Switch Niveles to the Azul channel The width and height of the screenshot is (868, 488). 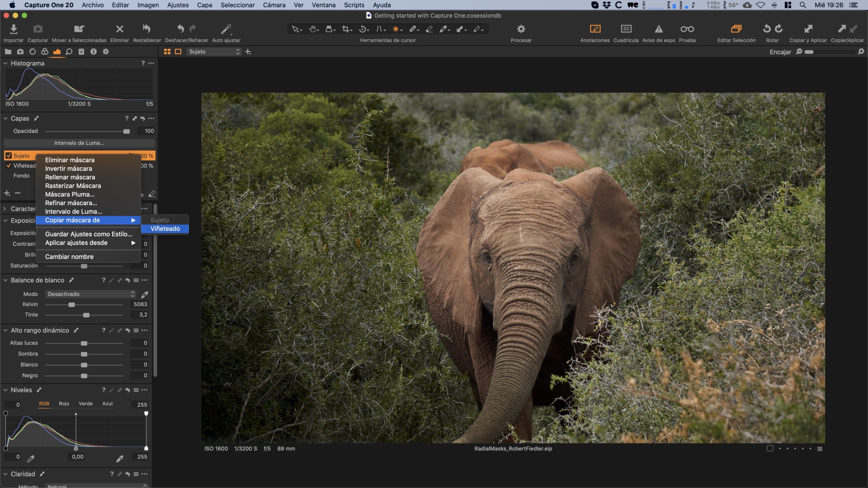click(107, 404)
